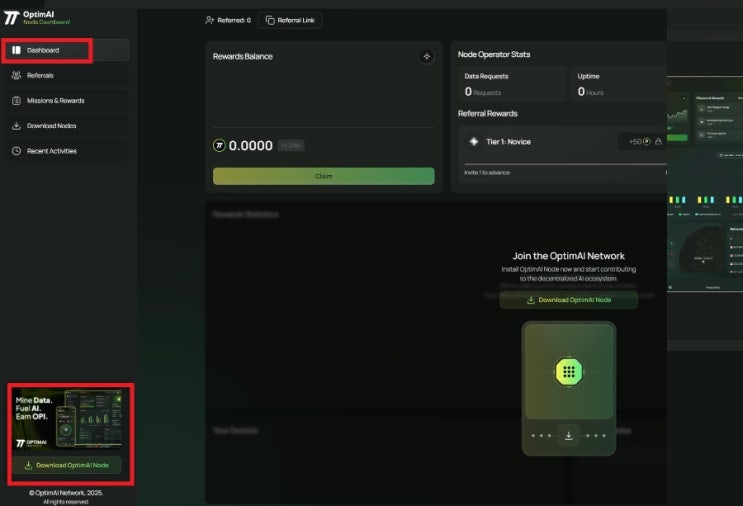Click the Download Nodes arrow icon
The width and height of the screenshot is (743, 506).
16,126
